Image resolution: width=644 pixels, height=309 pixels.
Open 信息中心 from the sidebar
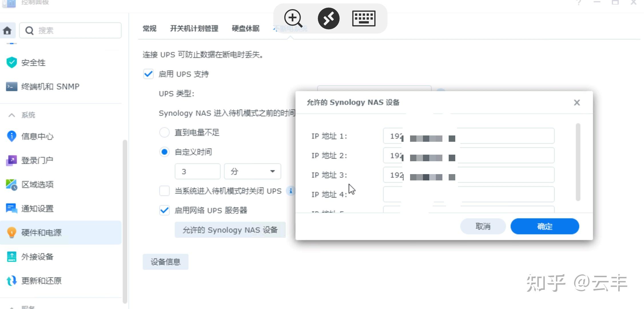(37, 137)
